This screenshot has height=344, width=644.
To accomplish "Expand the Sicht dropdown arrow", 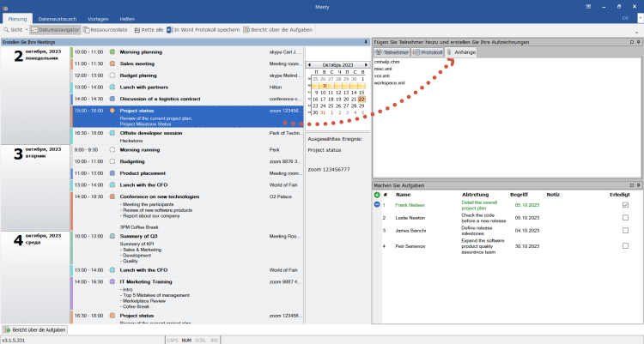I will point(27,30).
